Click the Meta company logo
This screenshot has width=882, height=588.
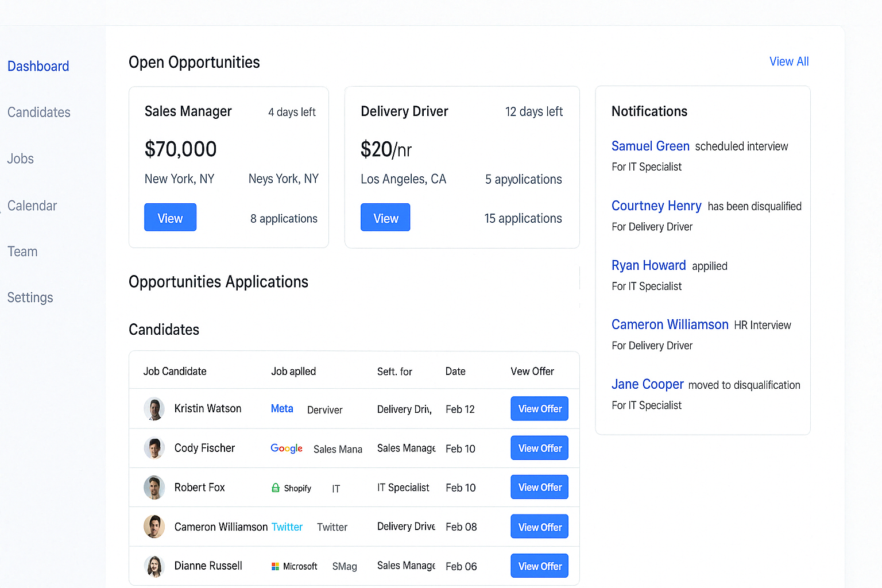282,409
